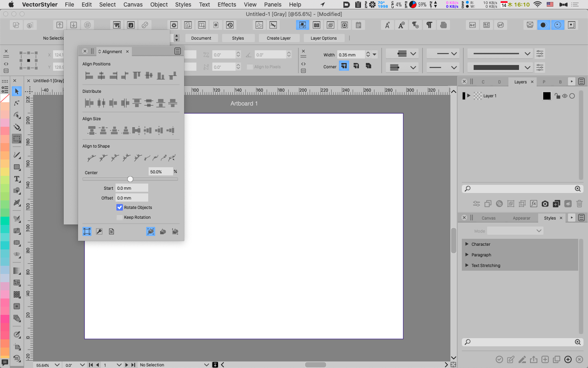Image resolution: width=588 pixels, height=368 pixels.
Task: Click the trash icon in Layers panel
Action: click(x=579, y=204)
